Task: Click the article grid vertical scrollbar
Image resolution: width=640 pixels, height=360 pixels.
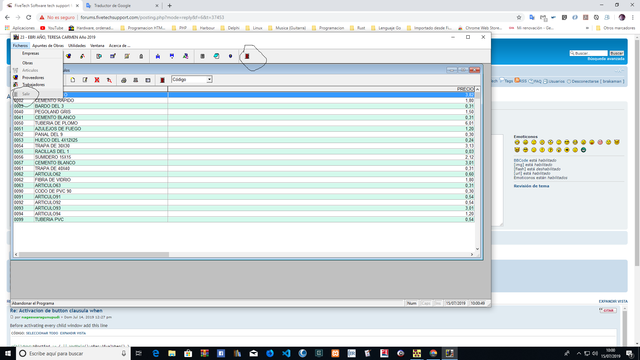Action: click(477, 169)
